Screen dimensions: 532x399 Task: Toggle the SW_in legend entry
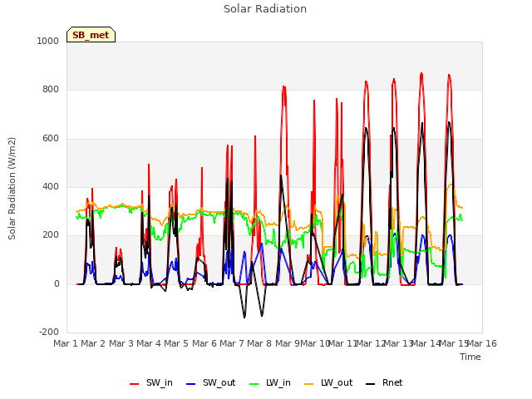151,382
